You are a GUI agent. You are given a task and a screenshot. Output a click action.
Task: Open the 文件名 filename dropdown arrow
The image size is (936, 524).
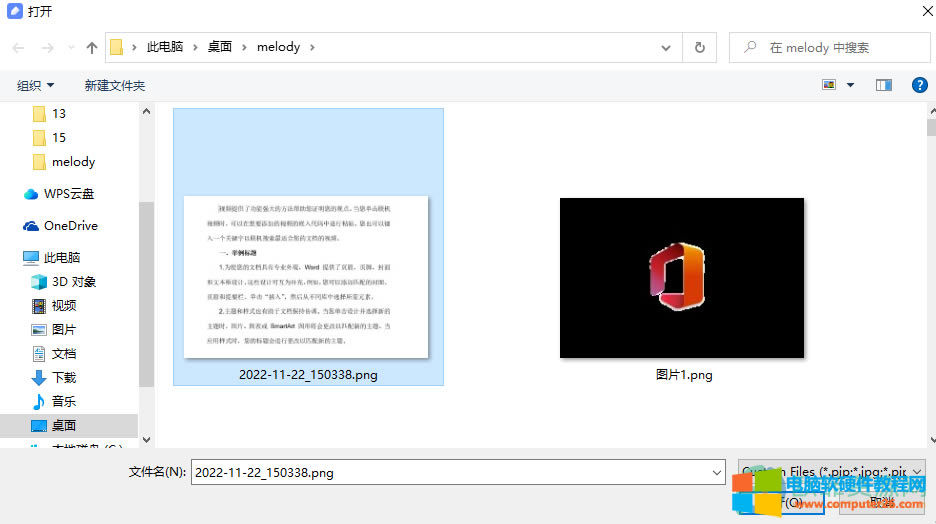716,472
